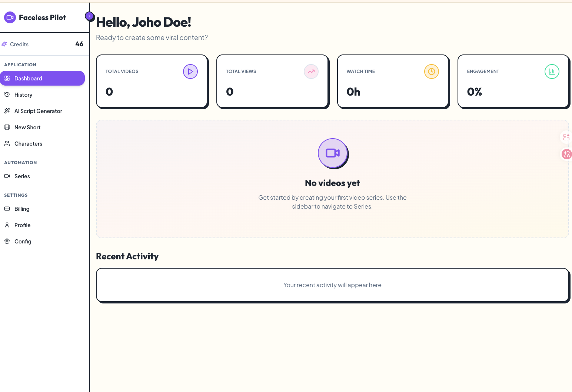Collapse the sidebar with the chevron button
The image size is (572, 392).
pyautogui.click(x=89, y=16)
